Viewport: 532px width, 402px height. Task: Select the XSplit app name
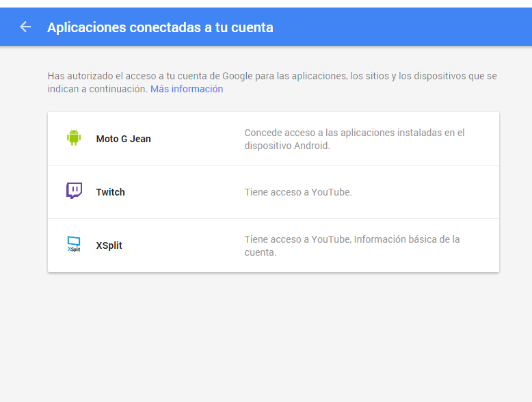(109, 245)
